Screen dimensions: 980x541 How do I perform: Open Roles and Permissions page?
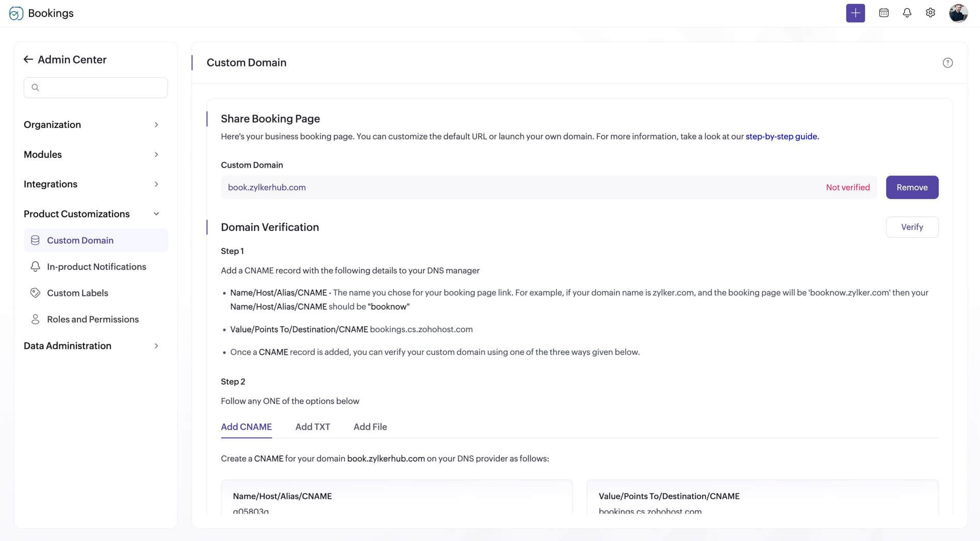pyautogui.click(x=93, y=319)
